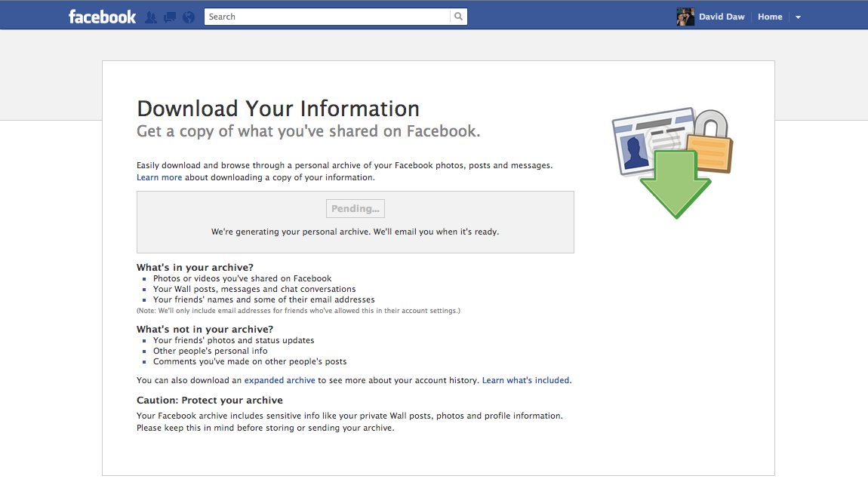Screen dimensions: 868x482
Task: Click Photos or videos you've shared item
Action: click(242, 278)
